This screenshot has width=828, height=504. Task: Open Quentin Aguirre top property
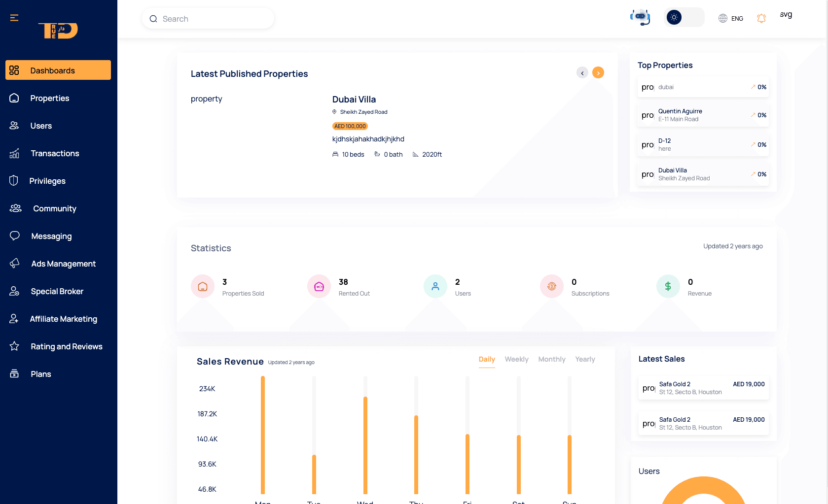[x=703, y=115]
